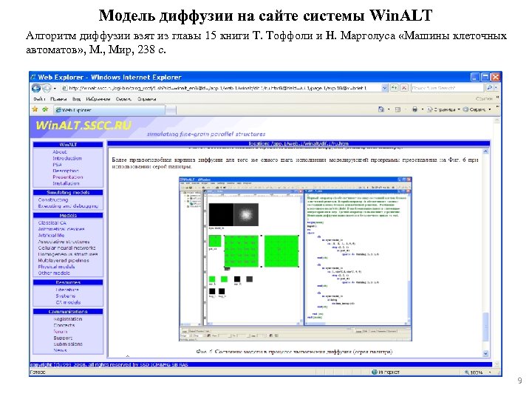
Task: Open the Constructing link under Simulating models
Action: pyautogui.click(x=53, y=199)
